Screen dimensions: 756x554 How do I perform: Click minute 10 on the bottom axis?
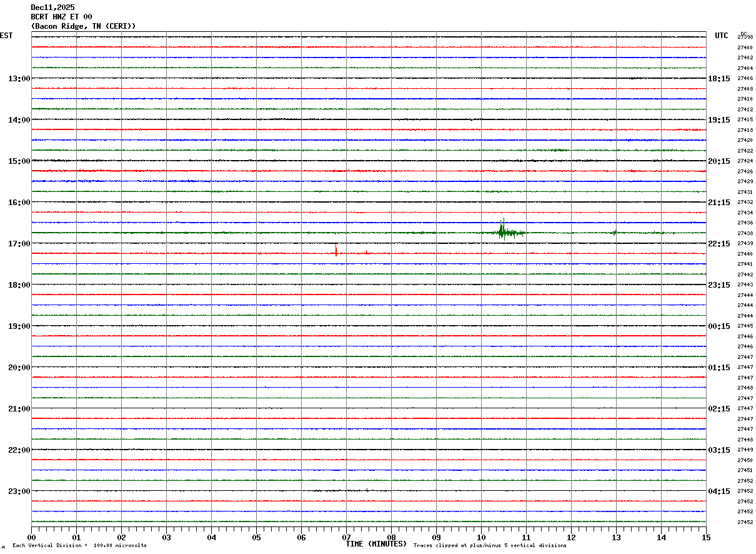click(x=481, y=537)
